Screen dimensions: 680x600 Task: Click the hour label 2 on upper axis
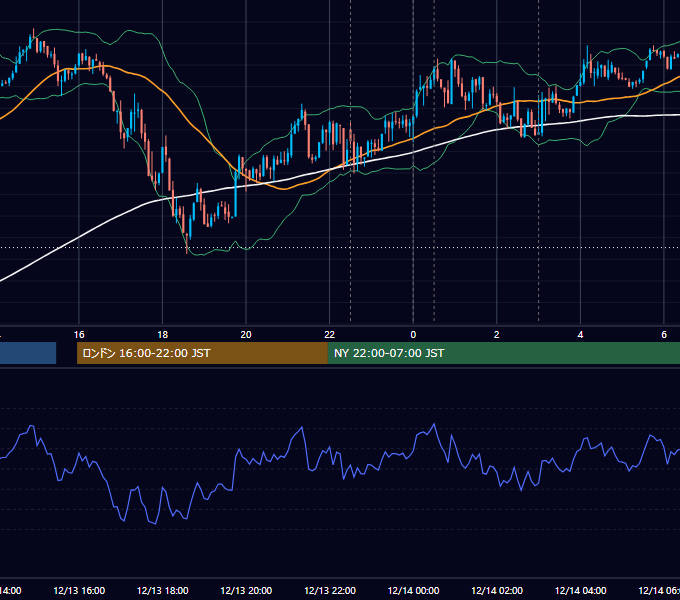click(497, 335)
